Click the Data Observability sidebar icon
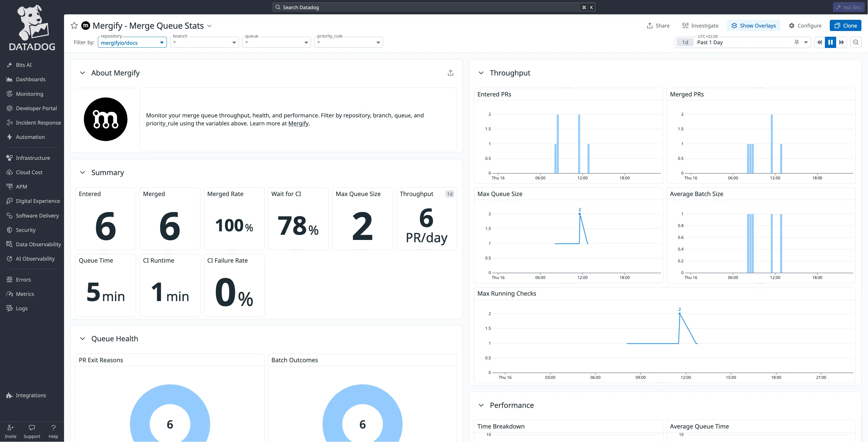 pos(9,244)
